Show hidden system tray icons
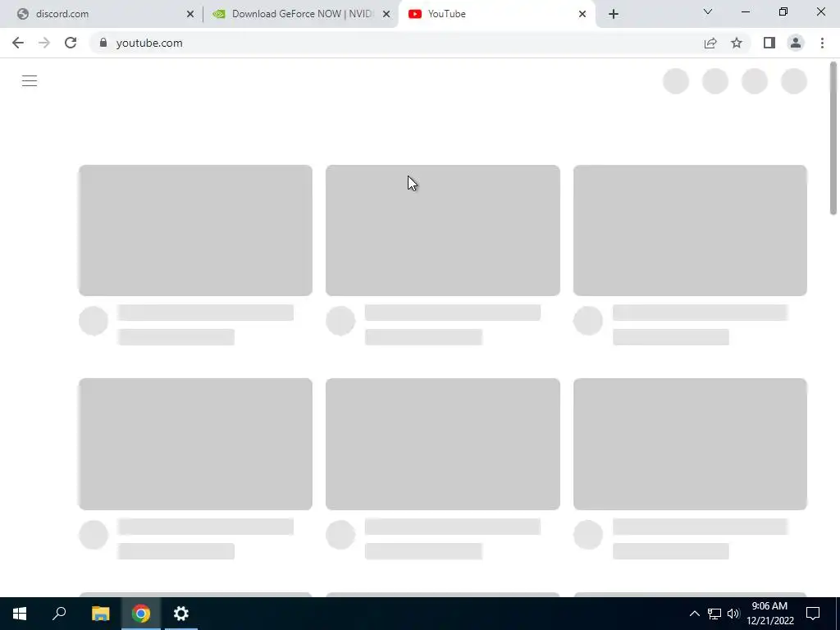 pos(694,614)
